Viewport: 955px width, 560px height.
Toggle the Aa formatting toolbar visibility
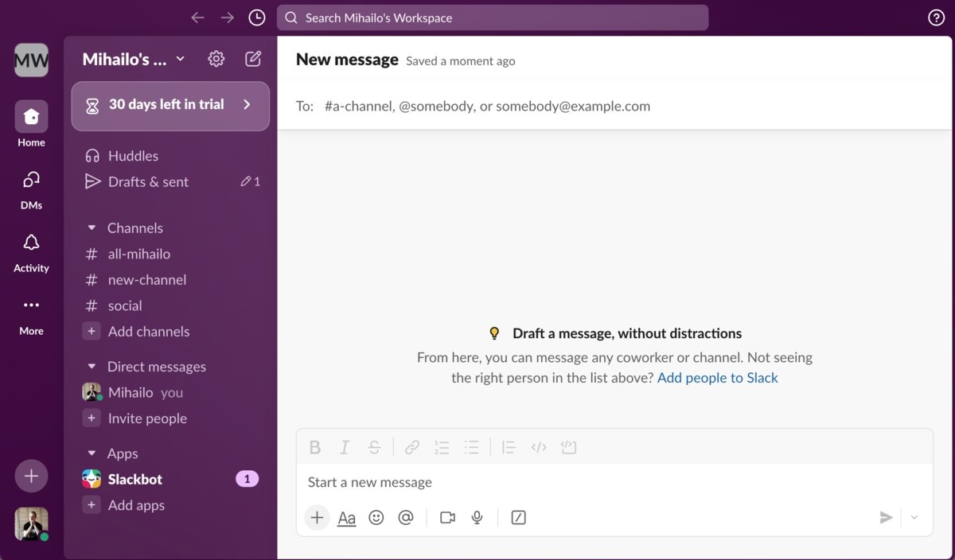(x=346, y=518)
